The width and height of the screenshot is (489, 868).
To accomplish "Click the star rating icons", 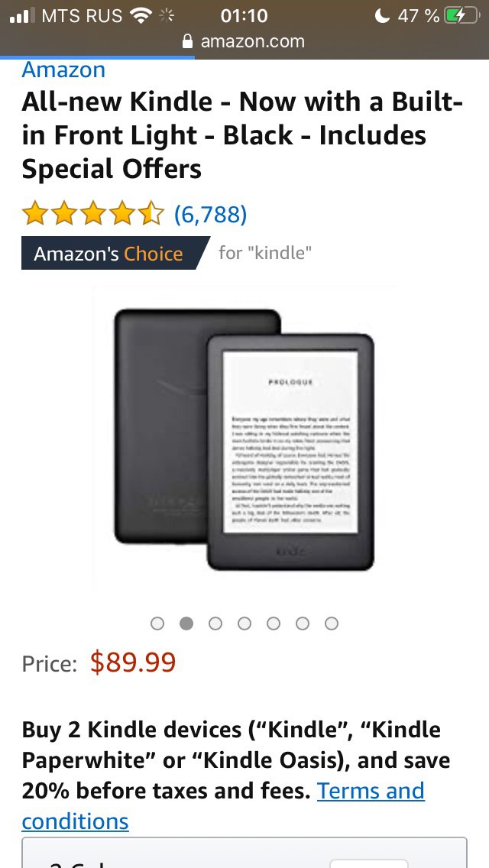I will pyautogui.click(x=93, y=214).
